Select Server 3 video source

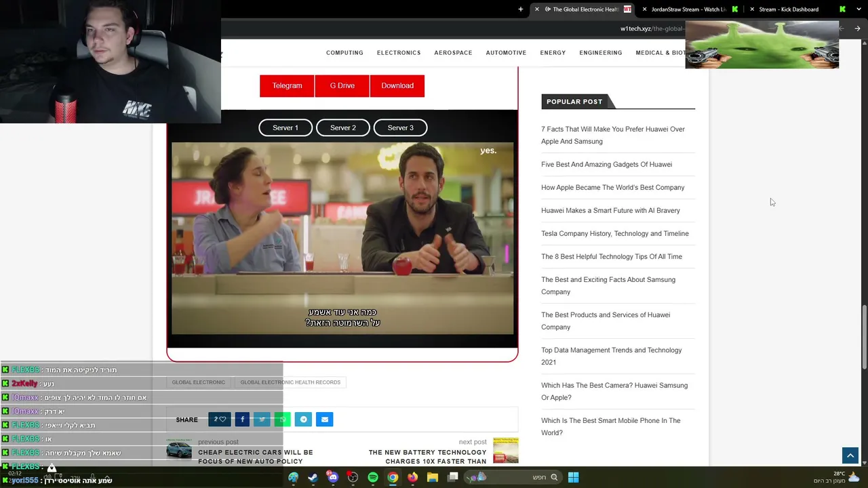point(401,127)
